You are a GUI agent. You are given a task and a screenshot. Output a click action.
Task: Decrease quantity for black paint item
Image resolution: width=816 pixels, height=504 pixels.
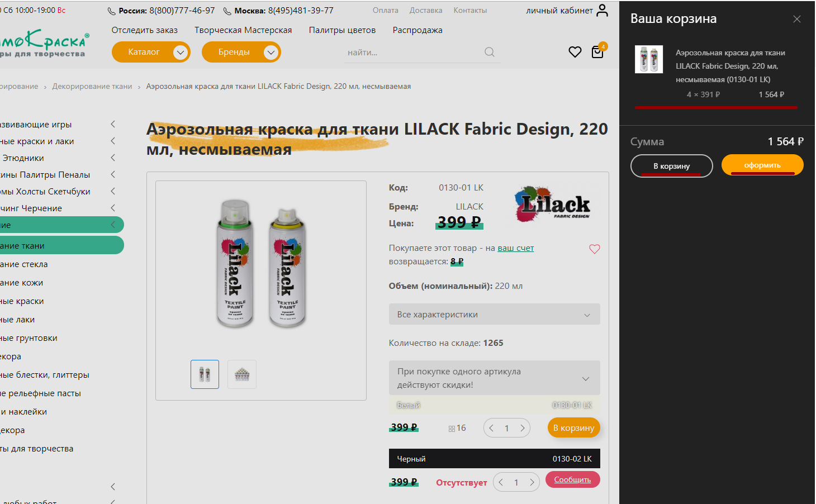tap(501, 482)
